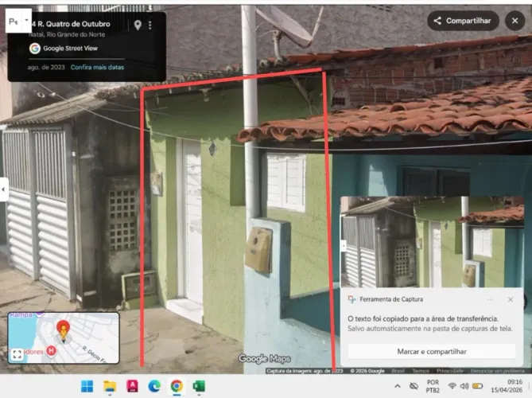Launch File Explorer from the taskbar

pos(110,386)
